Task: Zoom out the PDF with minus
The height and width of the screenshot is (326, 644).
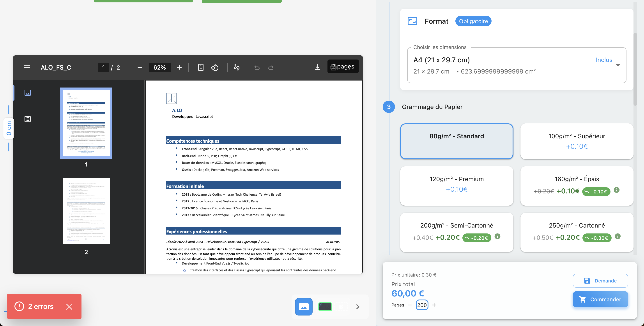Action: click(x=140, y=67)
